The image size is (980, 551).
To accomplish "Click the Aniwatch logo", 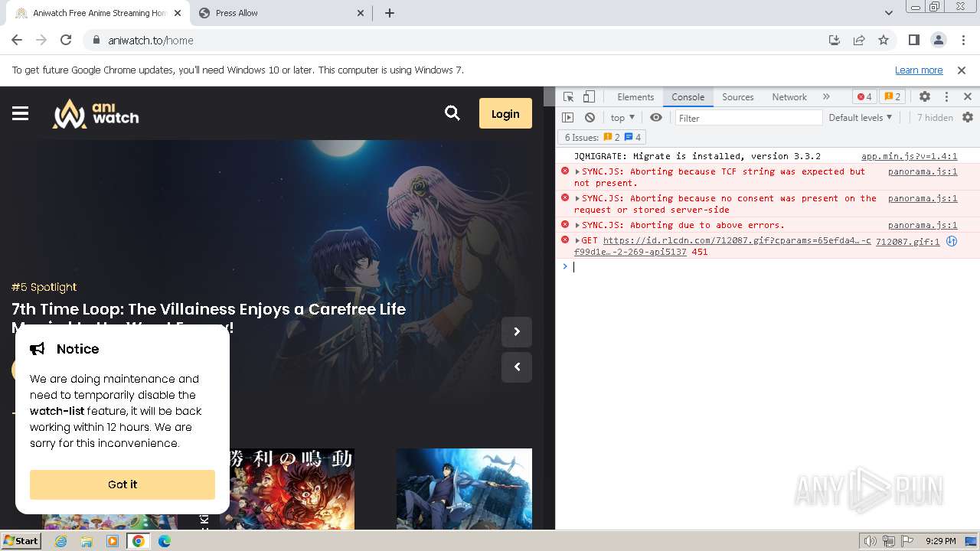I will click(96, 113).
